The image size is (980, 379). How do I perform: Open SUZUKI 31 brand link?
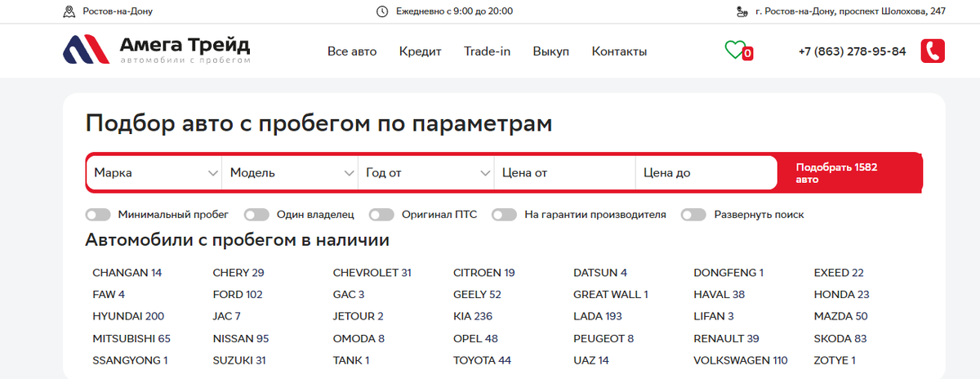239,361
